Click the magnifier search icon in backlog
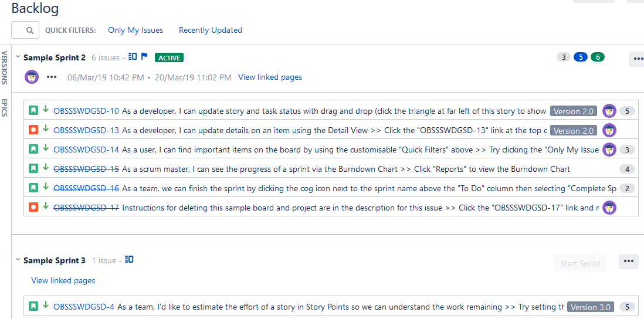644x319 pixels. pyautogui.click(x=29, y=30)
